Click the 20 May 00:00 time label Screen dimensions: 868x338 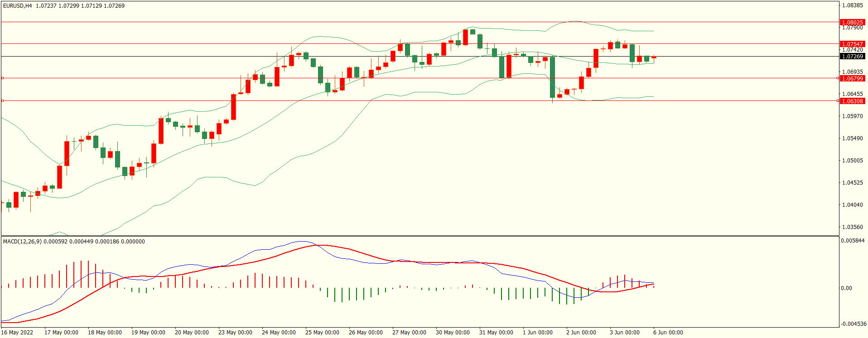point(192,333)
